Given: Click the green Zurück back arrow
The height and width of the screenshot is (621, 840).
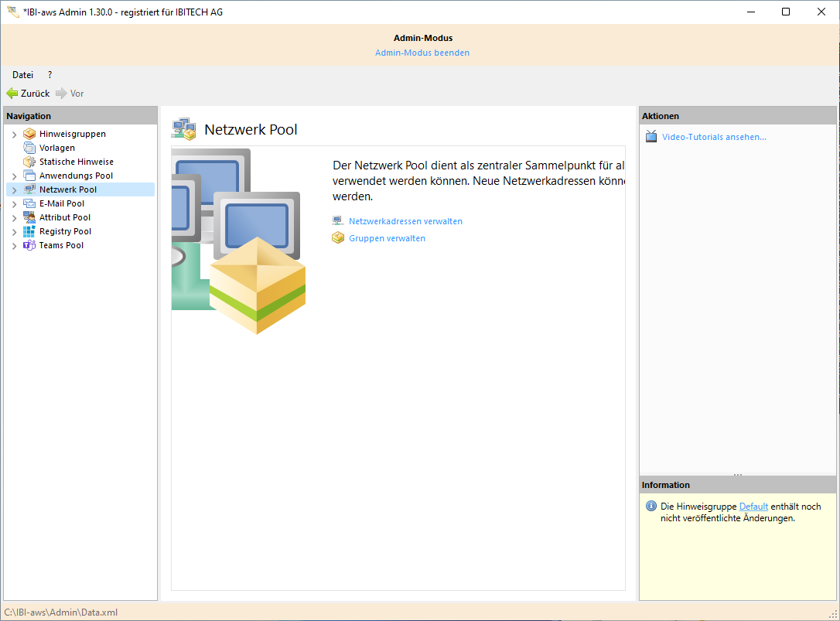Looking at the screenshot, I should pos(12,94).
